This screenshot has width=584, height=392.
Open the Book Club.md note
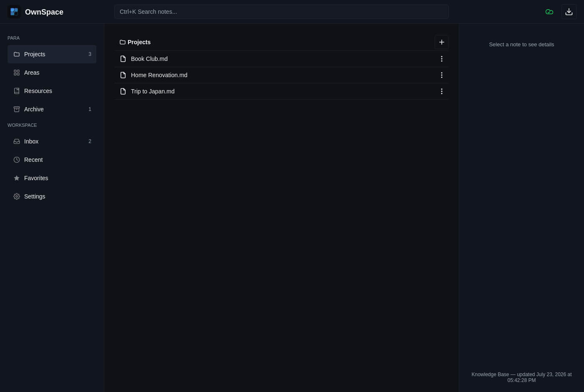282,59
